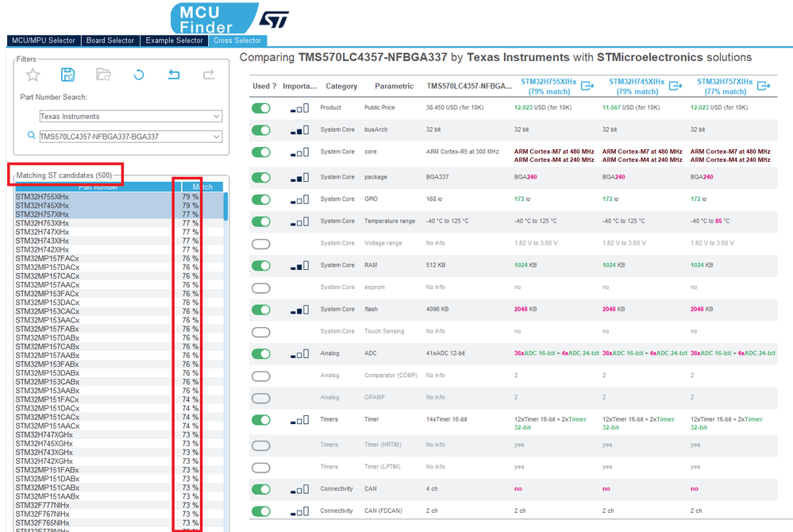Save the current search with the disk icon
Image resolution: width=793 pixels, height=532 pixels.
[x=67, y=75]
